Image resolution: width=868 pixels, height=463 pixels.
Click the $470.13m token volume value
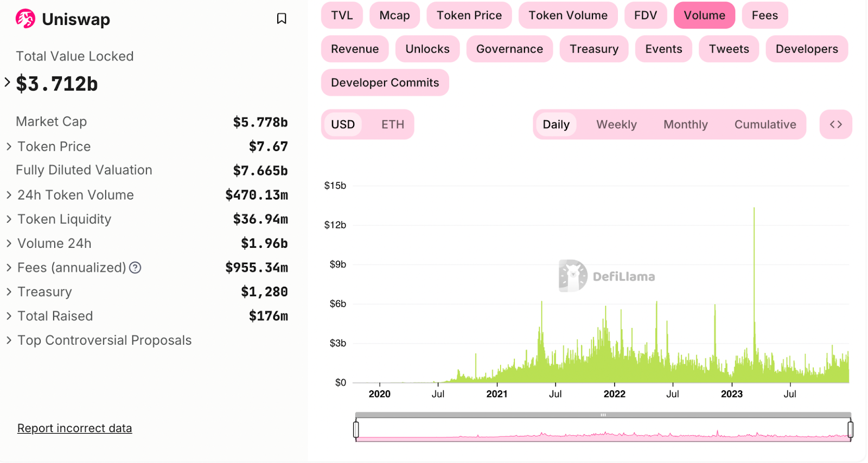257,195
